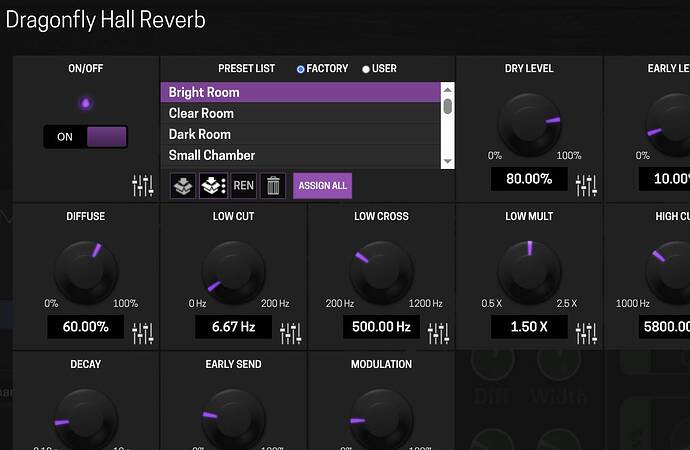Click the preset list scrollbar thumb
The height and width of the screenshot is (450, 690).
pyautogui.click(x=448, y=106)
